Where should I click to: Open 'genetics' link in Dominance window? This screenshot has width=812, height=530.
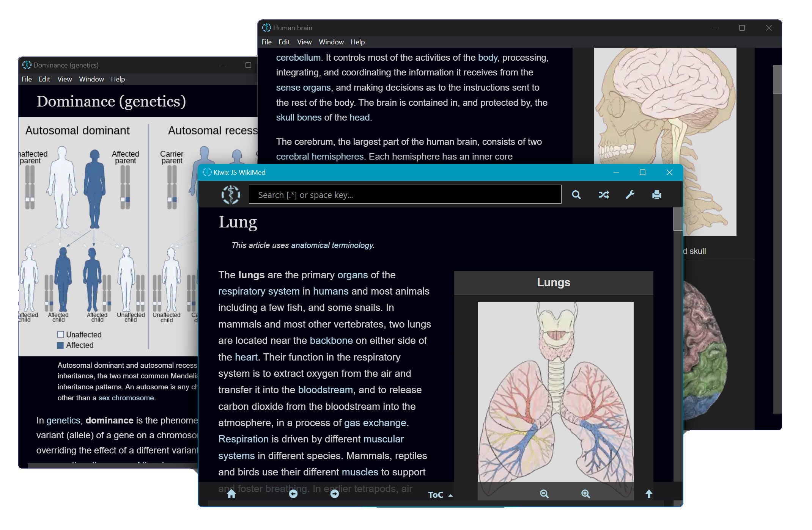click(x=63, y=420)
